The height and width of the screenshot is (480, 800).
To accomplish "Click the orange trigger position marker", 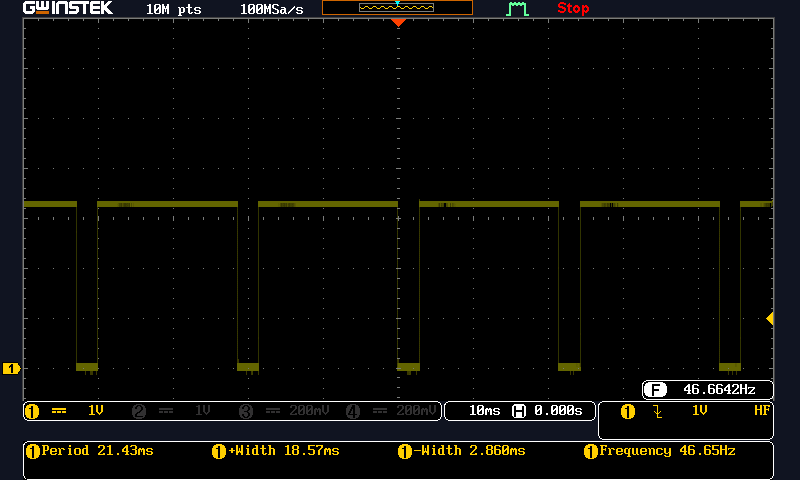I will pos(398,22).
